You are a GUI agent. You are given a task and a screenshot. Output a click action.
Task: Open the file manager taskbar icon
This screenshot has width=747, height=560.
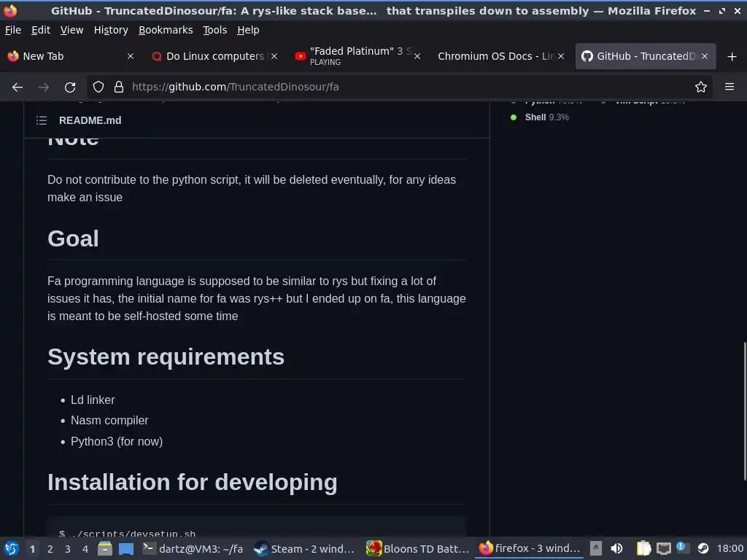click(105, 548)
